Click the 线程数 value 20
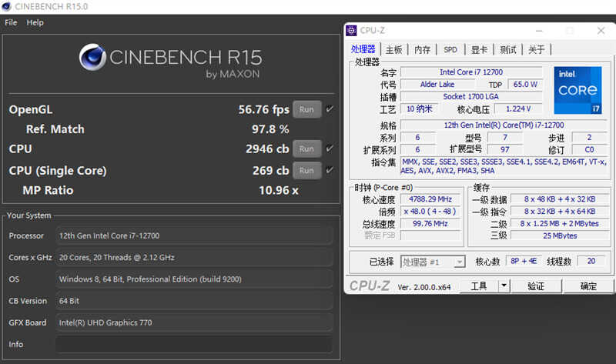The height and width of the screenshot is (364, 616). point(591,261)
